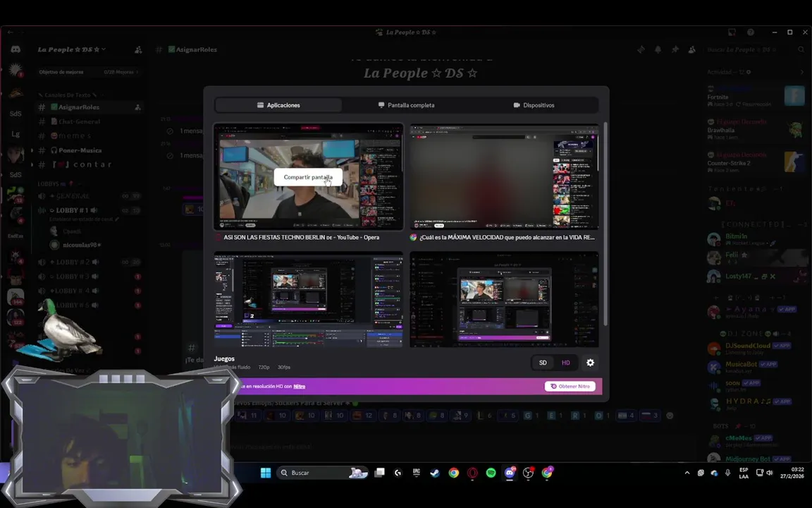Expand the contar channel threads arrow
The width and height of the screenshot is (812, 508).
(32, 165)
